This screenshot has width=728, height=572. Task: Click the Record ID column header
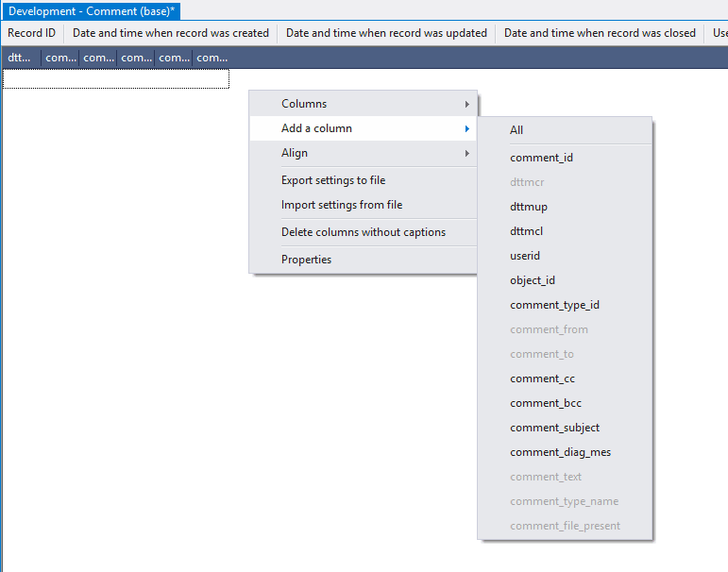point(32,33)
